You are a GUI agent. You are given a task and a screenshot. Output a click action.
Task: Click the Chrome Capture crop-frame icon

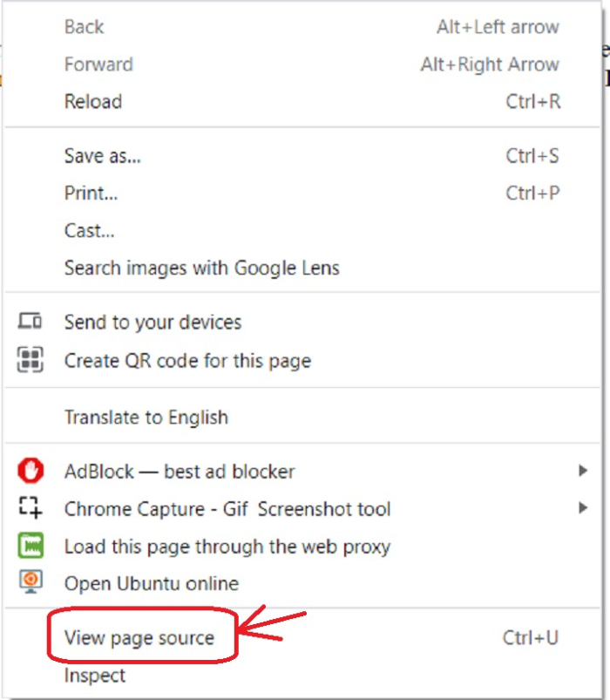click(x=30, y=508)
